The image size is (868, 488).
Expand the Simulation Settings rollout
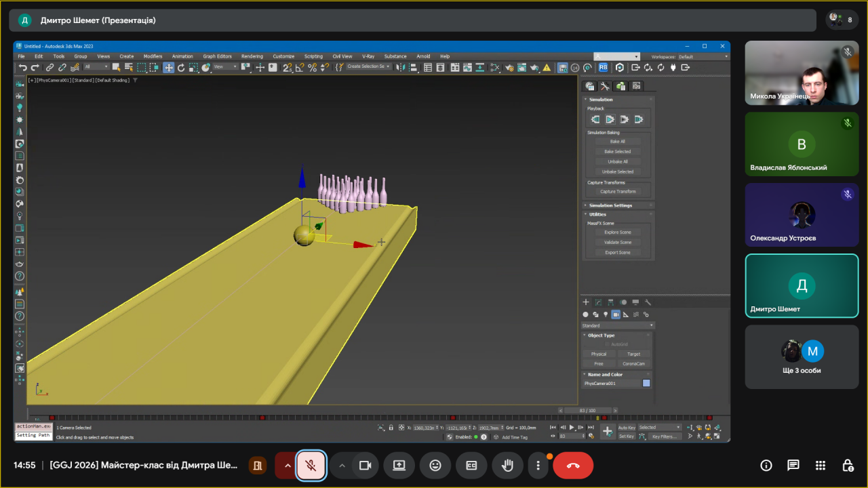610,205
